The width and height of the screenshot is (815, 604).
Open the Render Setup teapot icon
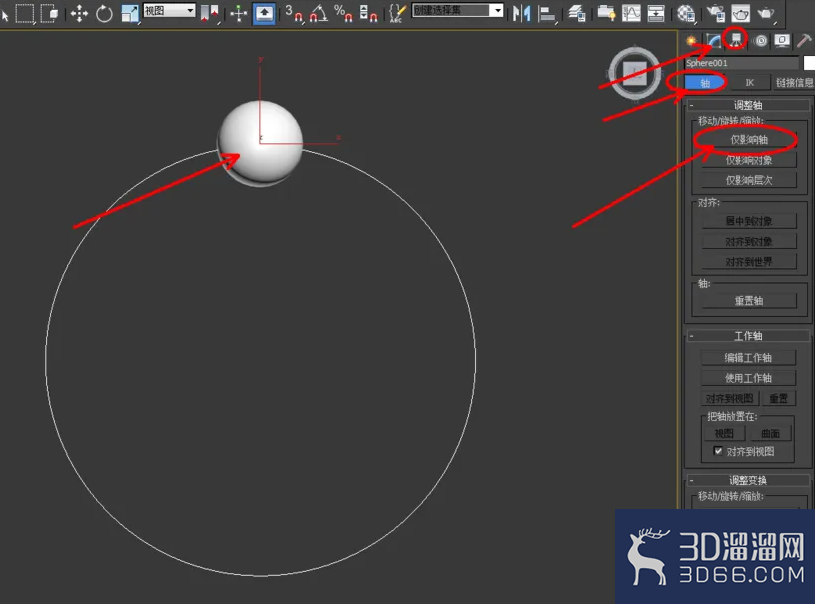(x=716, y=13)
